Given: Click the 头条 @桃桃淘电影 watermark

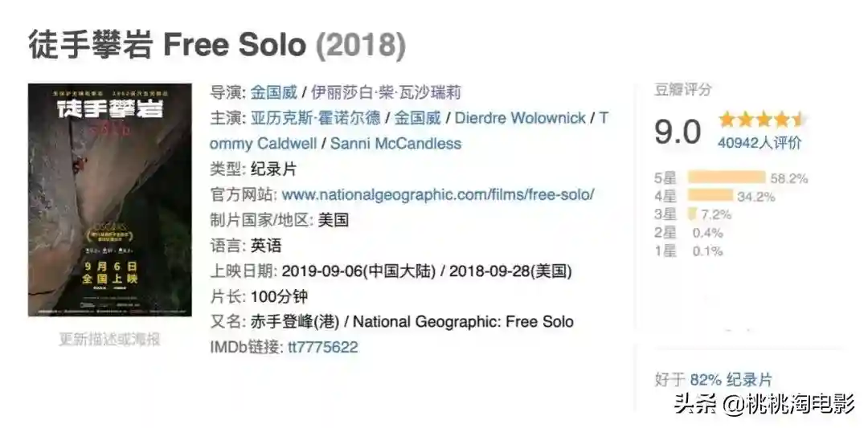Looking at the screenshot, I should (x=764, y=403).
